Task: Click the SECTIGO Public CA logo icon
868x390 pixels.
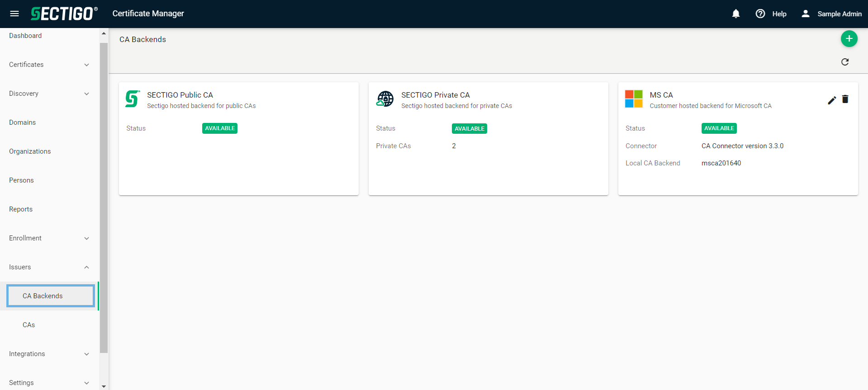Action: [133, 99]
